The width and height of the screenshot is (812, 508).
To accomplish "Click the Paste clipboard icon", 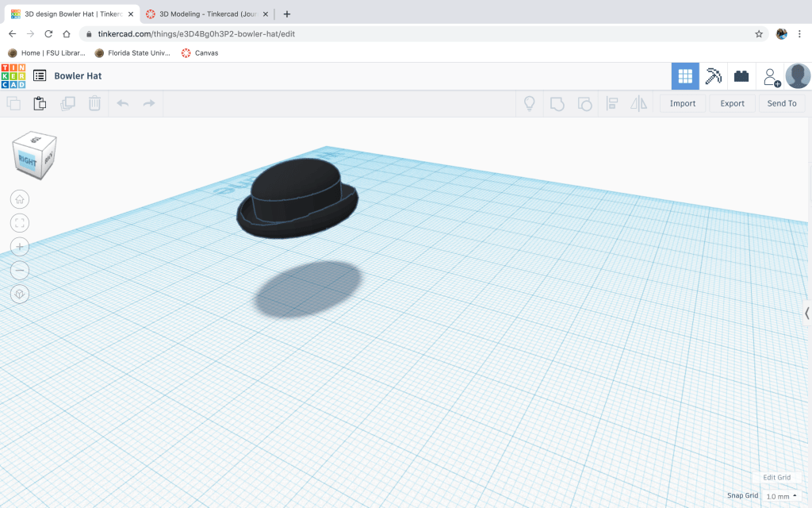I will [40, 103].
